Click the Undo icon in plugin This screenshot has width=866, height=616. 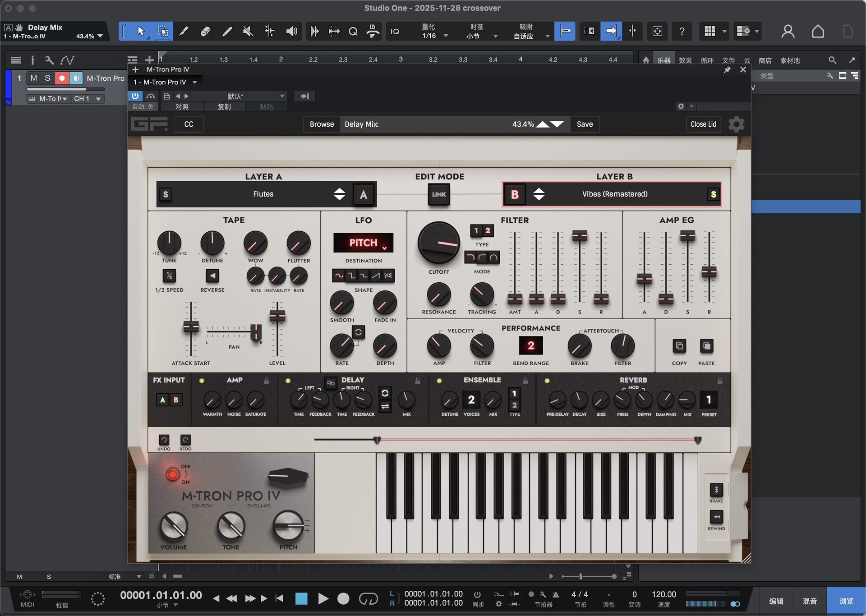164,440
